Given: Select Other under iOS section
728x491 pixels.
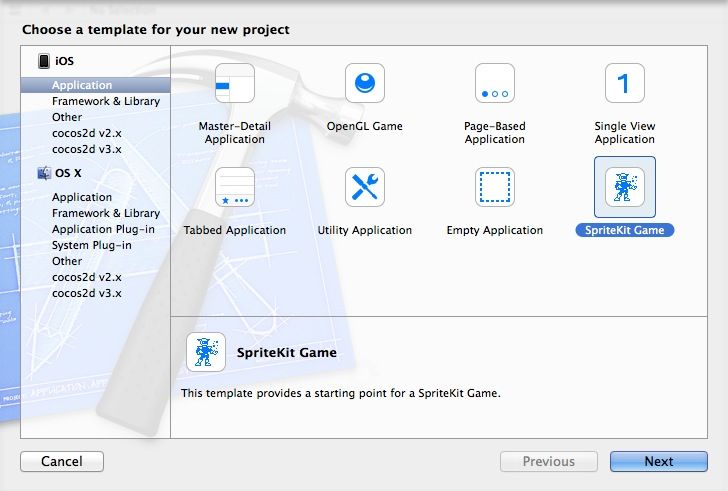Looking at the screenshot, I should pyautogui.click(x=67, y=117).
